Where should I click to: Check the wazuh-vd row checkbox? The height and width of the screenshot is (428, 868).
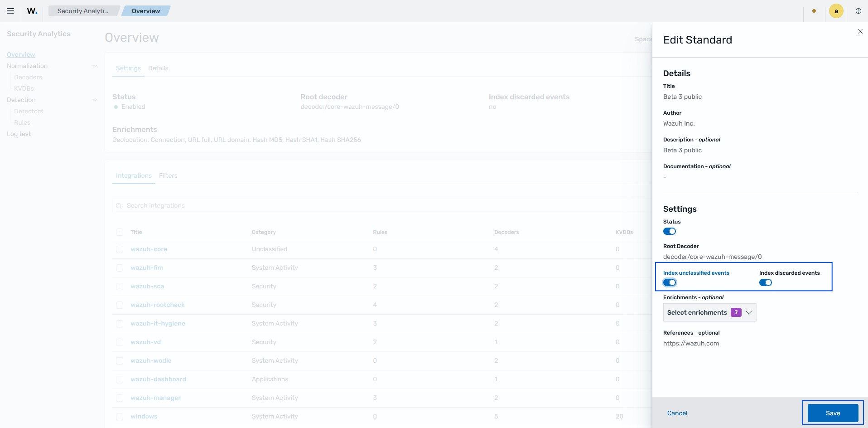120,342
